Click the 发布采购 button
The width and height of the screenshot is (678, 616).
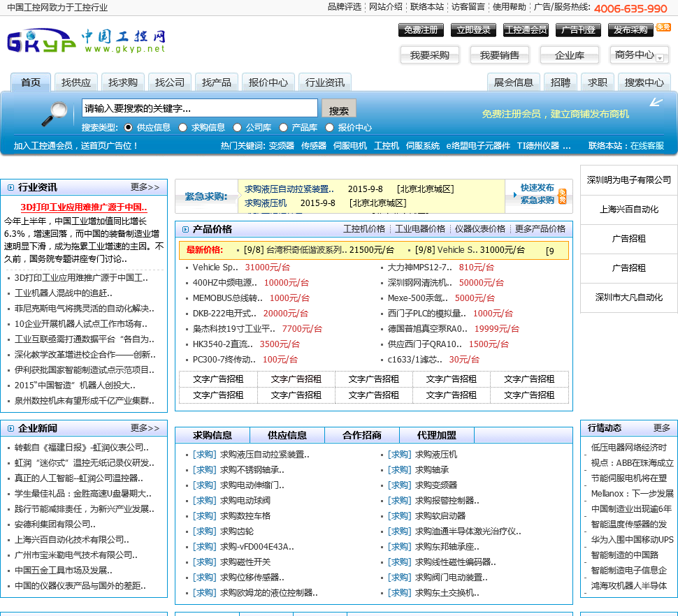(630, 30)
